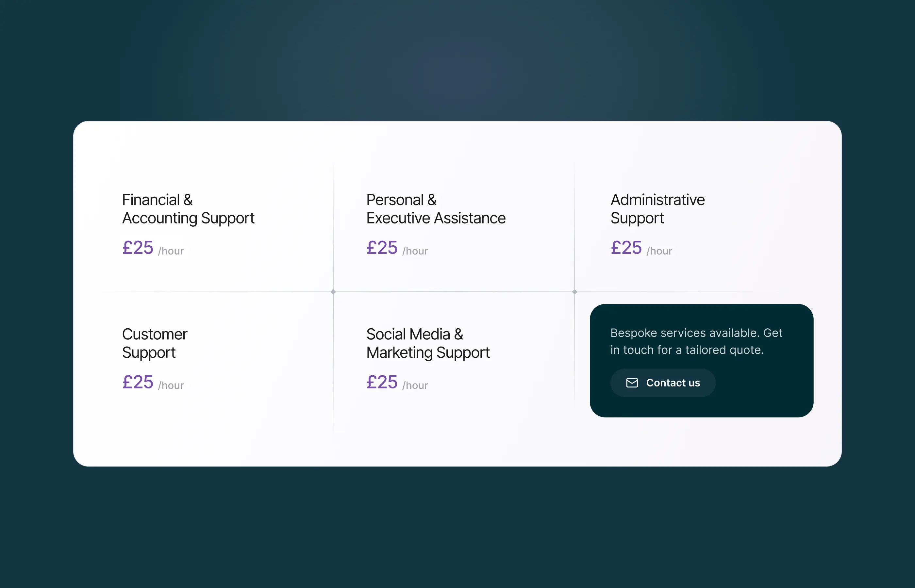The height and width of the screenshot is (588, 915).
Task: Click the Bespoke services available text
Action: coord(696,341)
